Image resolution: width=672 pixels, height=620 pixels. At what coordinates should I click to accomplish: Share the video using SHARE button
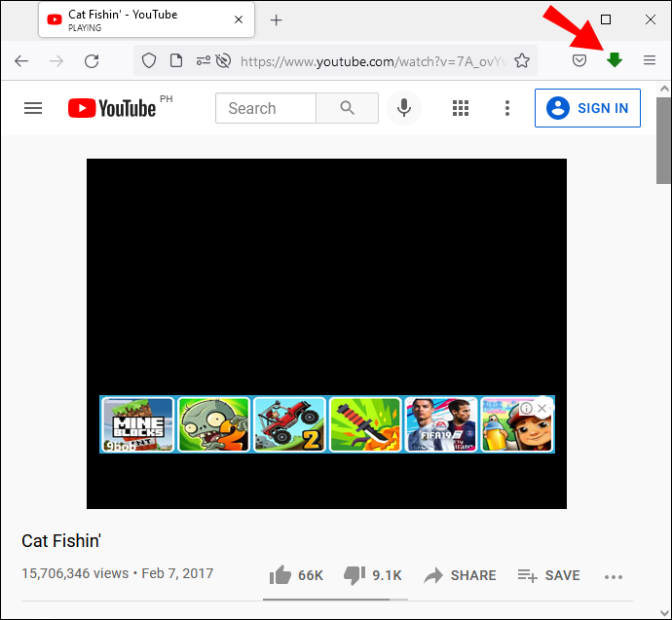coord(460,575)
